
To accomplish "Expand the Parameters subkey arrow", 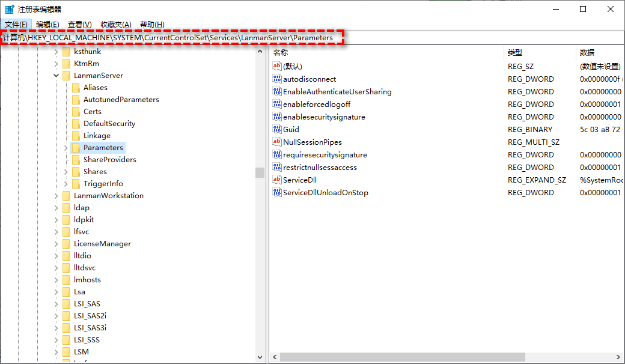I will pos(66,148).
